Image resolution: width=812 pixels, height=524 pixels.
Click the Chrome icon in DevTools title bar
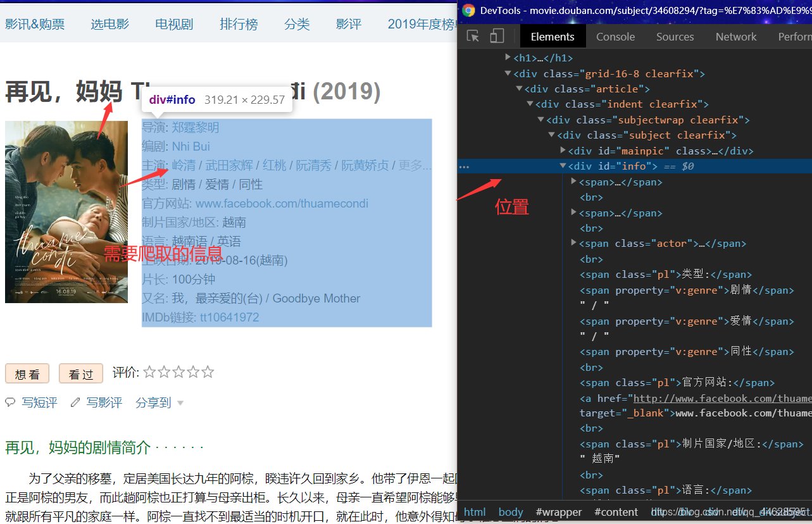click(x=468, y=10)
